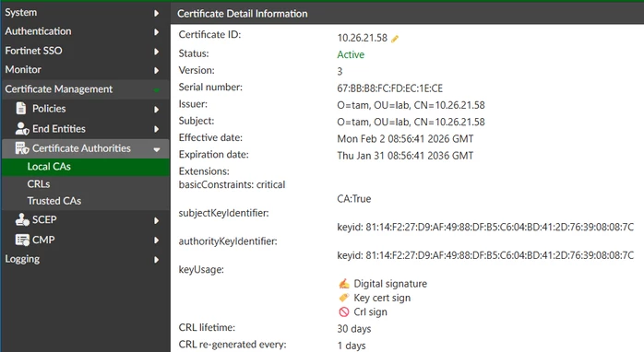Click CRL lifetime value 30 days
The height and width of the screenshot is (352, 644).
(x=353, y=329)
